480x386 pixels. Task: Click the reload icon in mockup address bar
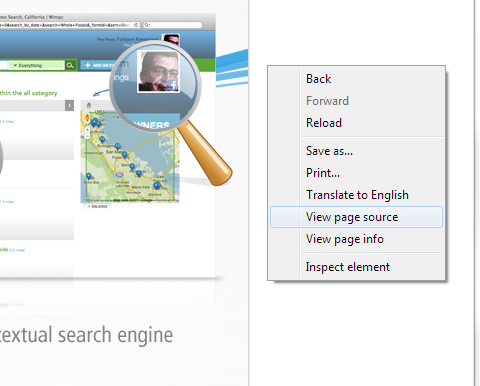[x=136, y=25]
